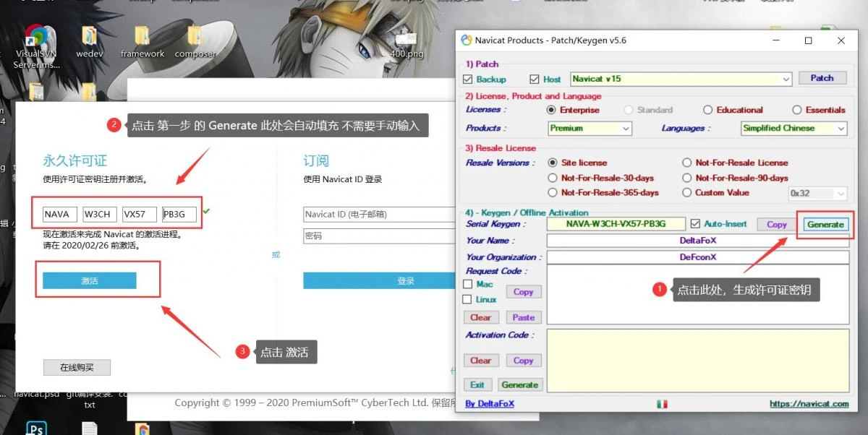
Task: Choose Not-For-Resale-365-days option
Action: click(553, 193)
